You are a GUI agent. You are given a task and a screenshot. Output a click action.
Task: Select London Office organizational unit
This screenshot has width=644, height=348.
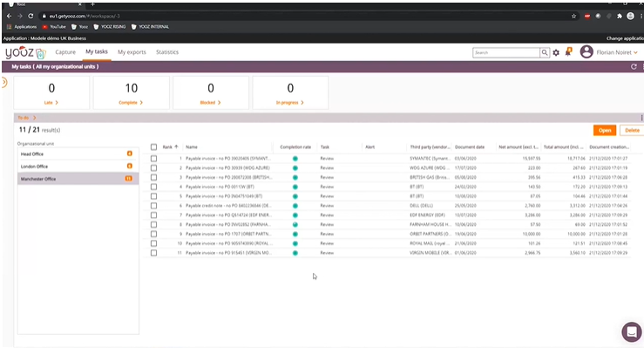pos(78,166)
